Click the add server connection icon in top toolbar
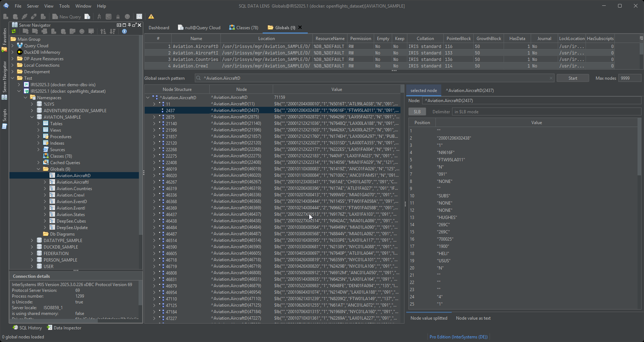 point(6,17)
